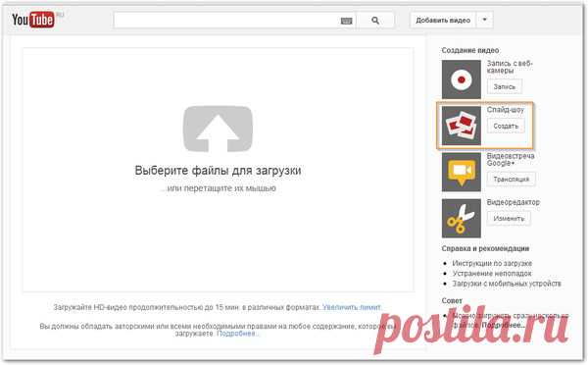
Task: Click the webcam recording red dot icon
Action: (462, 79)
